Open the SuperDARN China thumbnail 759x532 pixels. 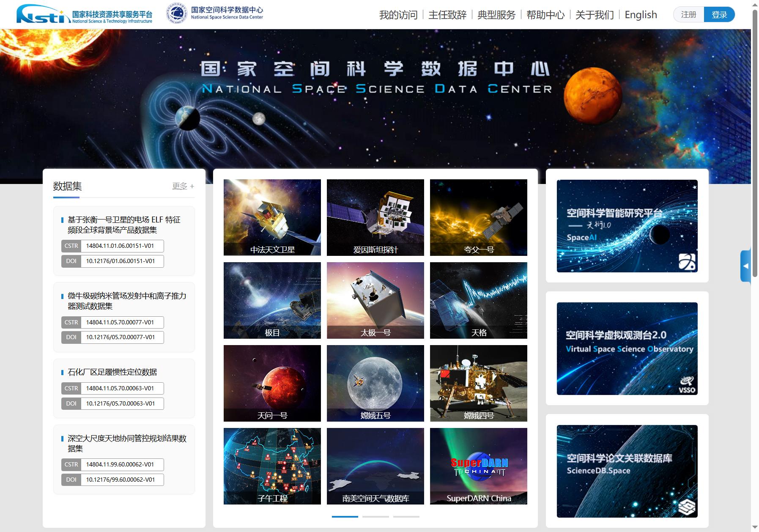pyautogui.click(x=479, y=466)
